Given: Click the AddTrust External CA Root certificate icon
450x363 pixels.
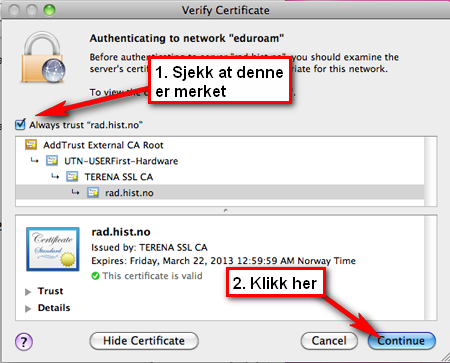Looking at the screenshot, I should tap(31, 145).
